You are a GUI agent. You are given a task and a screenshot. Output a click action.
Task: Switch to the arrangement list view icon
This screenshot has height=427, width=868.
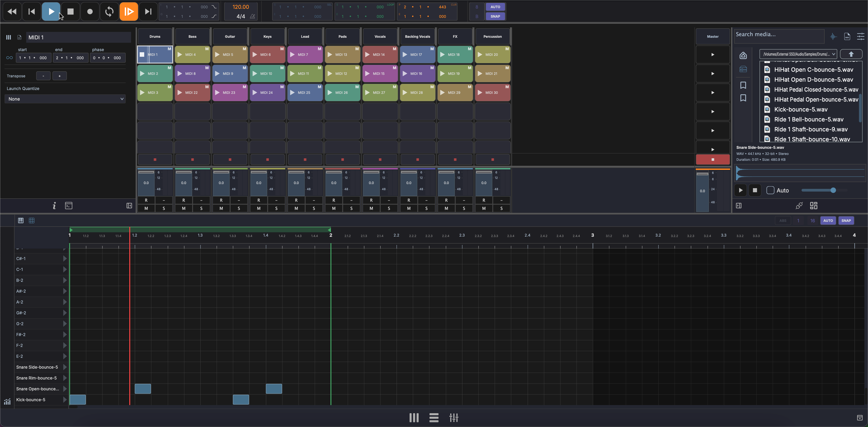point(434,418)
